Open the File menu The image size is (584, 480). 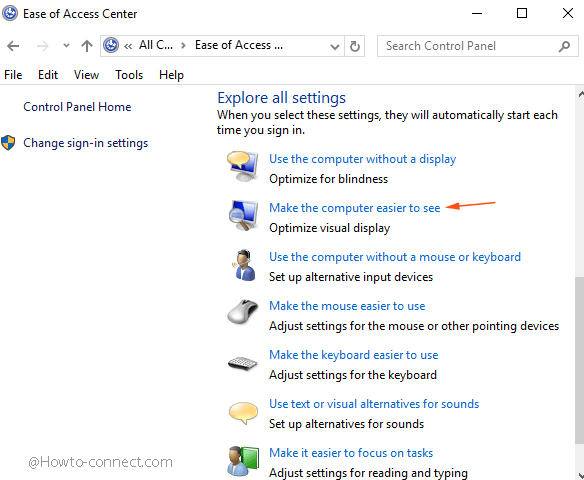(x=13, y=75)
